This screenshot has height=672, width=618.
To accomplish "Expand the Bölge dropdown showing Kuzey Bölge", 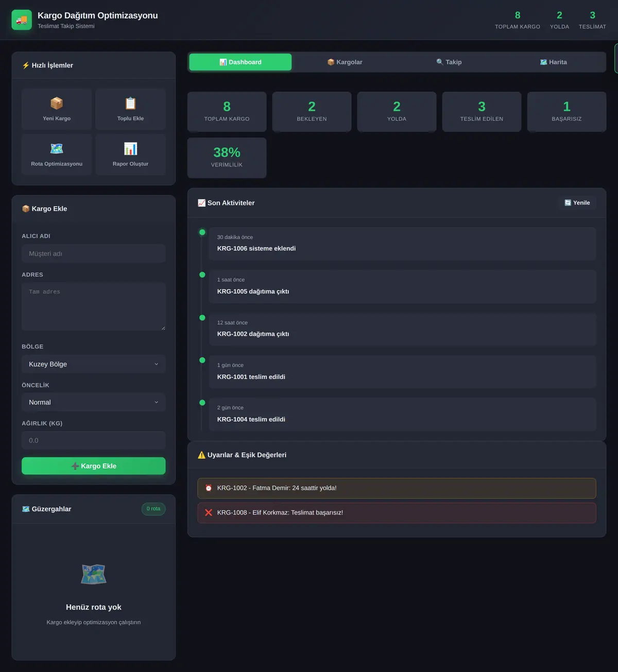I will click(94, 364).
